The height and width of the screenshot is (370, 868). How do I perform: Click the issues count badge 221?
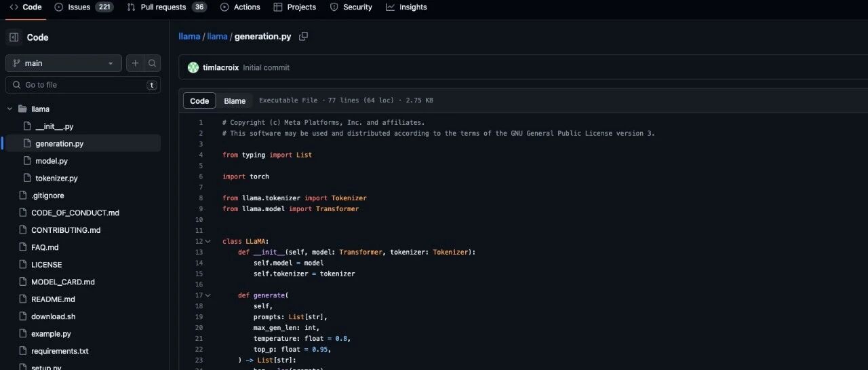click(104, 7)
